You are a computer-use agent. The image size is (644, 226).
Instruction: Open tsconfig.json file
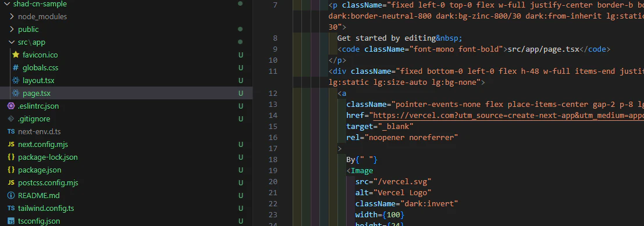tap(39, 221)
